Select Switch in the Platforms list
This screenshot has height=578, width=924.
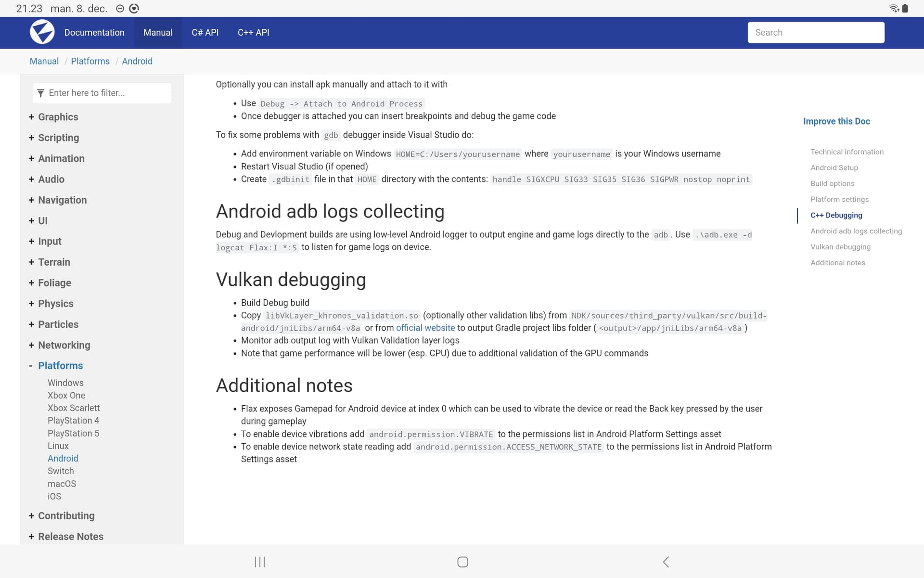click(61, 471)
